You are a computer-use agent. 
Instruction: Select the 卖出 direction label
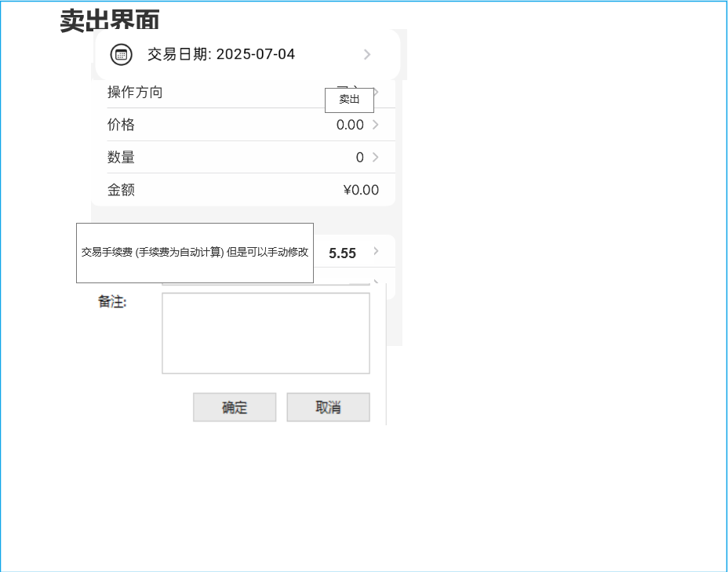[349, 100]
